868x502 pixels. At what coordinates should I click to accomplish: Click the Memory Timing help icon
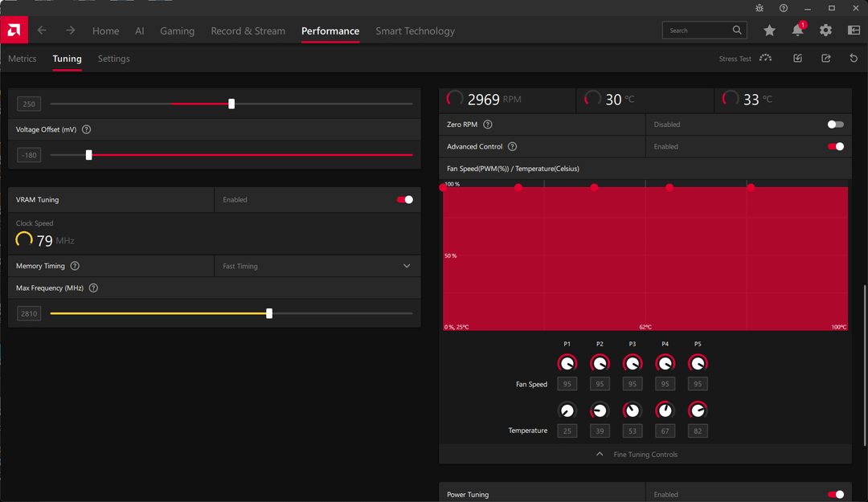pos(75,266)
